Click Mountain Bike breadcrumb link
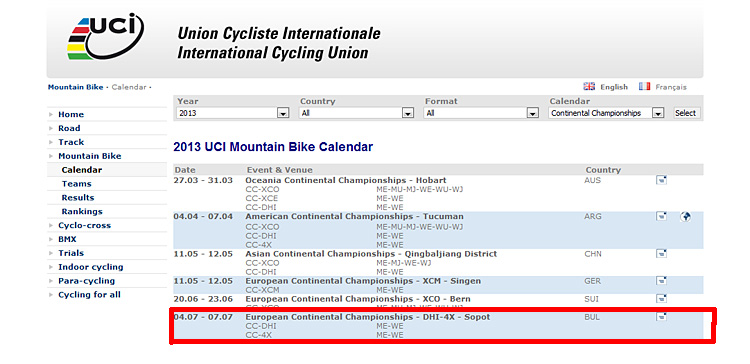750x364 pixels. click(76, 87)
